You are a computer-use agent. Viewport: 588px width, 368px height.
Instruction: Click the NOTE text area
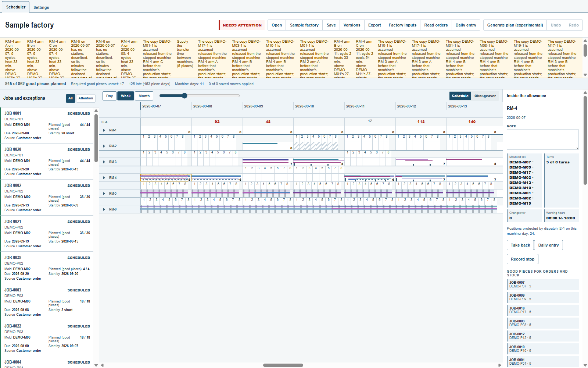542,139
